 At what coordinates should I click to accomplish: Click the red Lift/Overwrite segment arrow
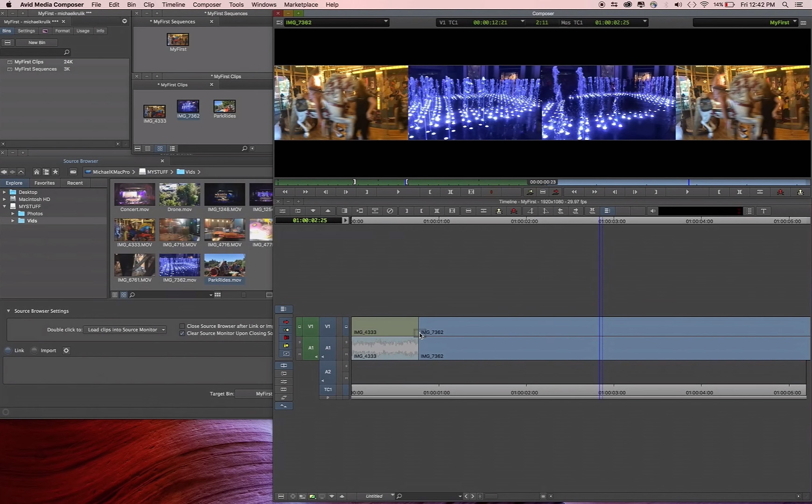pyautogui.click(x=286, y=322)
